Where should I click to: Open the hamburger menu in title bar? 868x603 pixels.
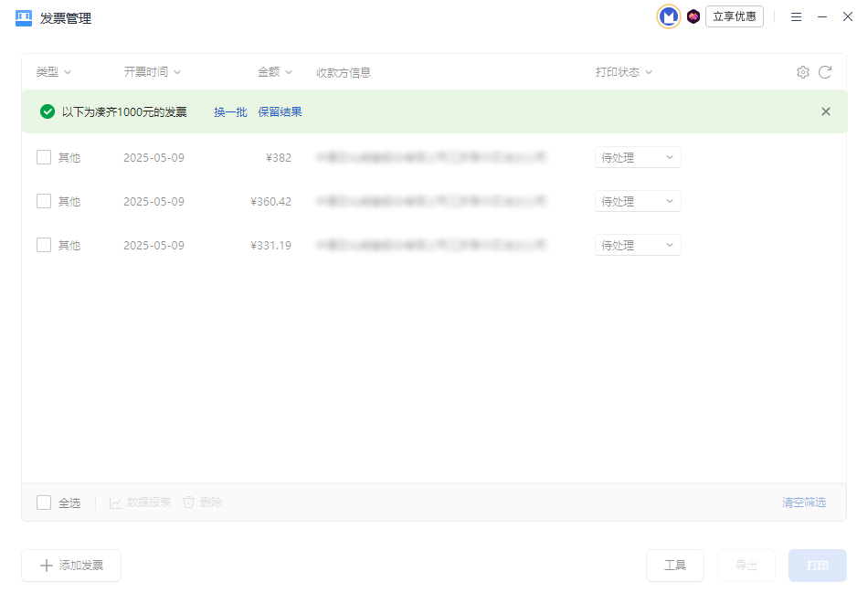coord(796,17)
